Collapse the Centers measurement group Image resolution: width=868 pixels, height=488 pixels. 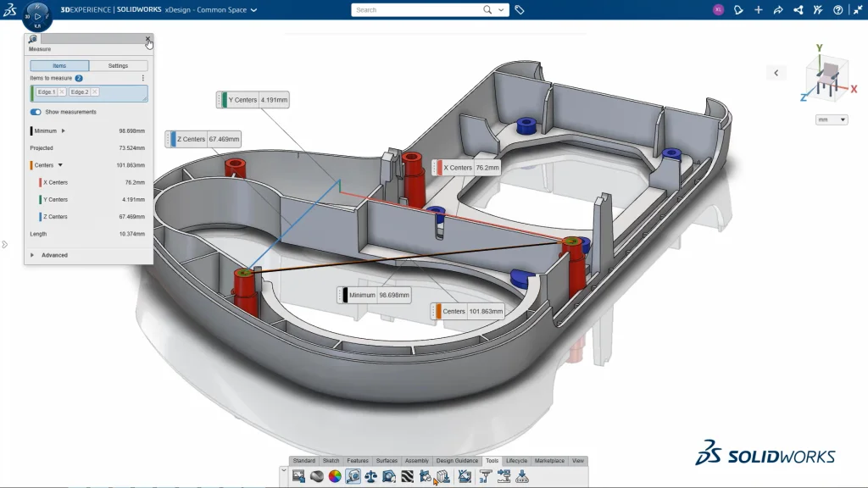click(60, 165)
